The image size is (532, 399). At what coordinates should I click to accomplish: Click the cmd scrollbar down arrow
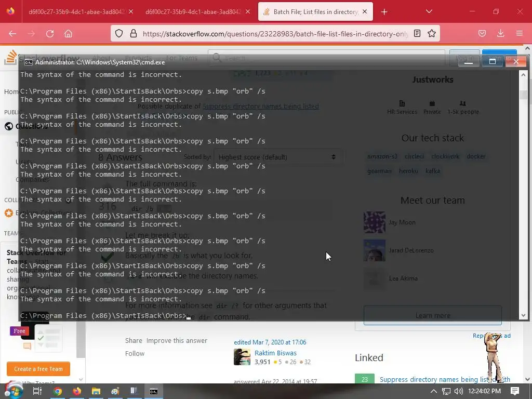[523, 315]
